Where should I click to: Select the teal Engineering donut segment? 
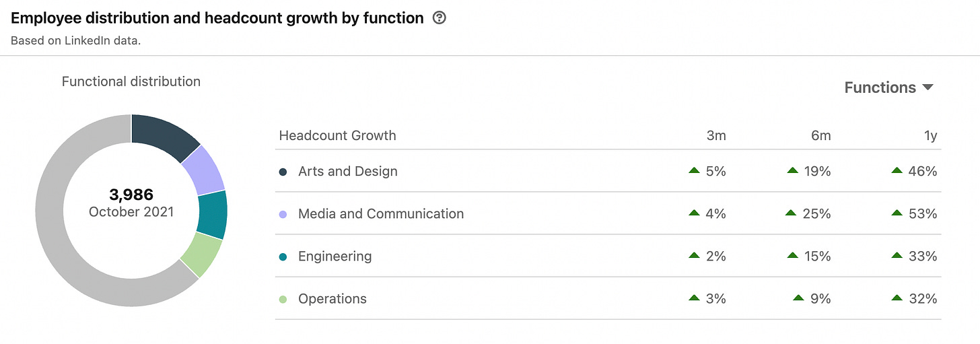[212, 215]
